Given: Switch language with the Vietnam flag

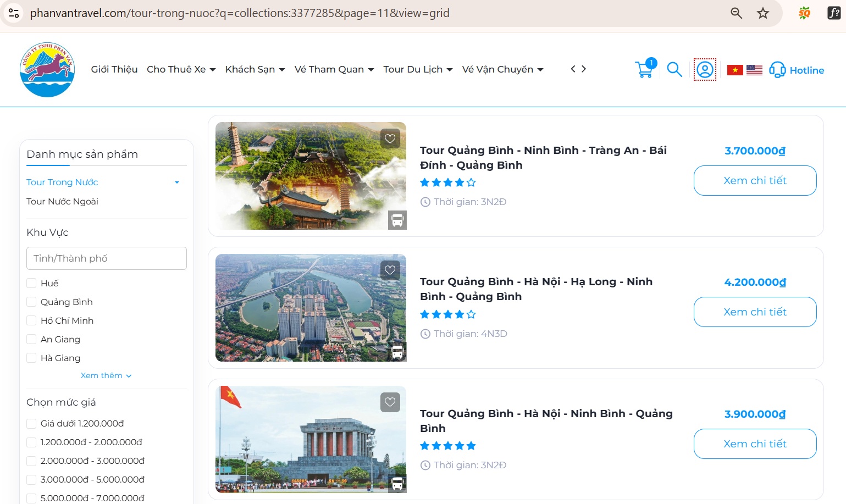Looking at the screenshot, I should click(735, 70).
